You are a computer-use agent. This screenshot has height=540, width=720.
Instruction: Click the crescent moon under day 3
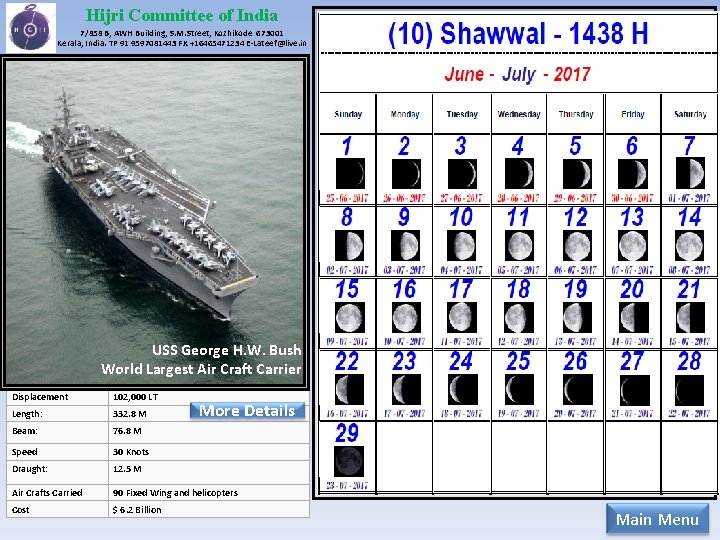pyautogui.click(x=462, y=174)
